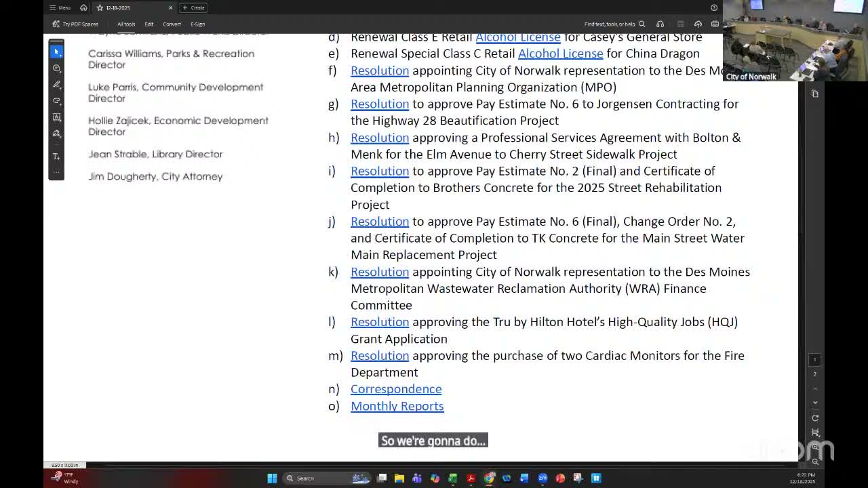Switch to the E-Sign tab

click(x=197, y=24)
